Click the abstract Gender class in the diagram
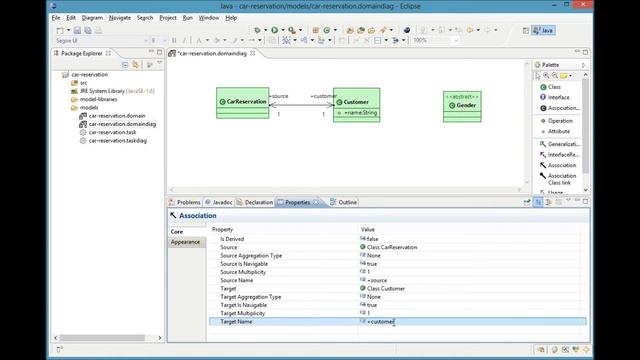Viewport: 640px width, 360px height. tap(462, 107)
